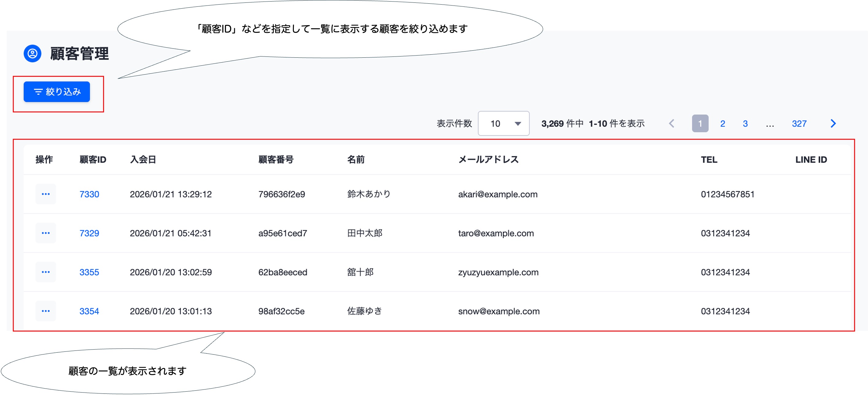Click the 名前 column header
This screenshot has width=868, height=395.
pos(356,160)
